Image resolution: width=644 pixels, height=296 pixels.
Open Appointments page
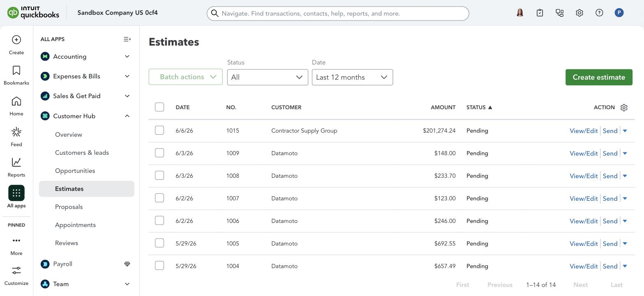[76, 225]
